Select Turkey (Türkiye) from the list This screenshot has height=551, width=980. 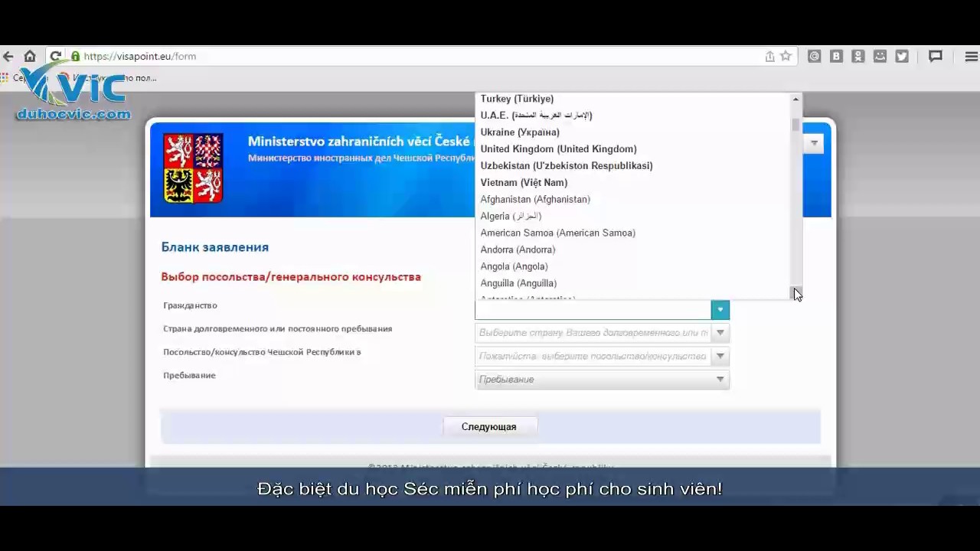point(632,99)
